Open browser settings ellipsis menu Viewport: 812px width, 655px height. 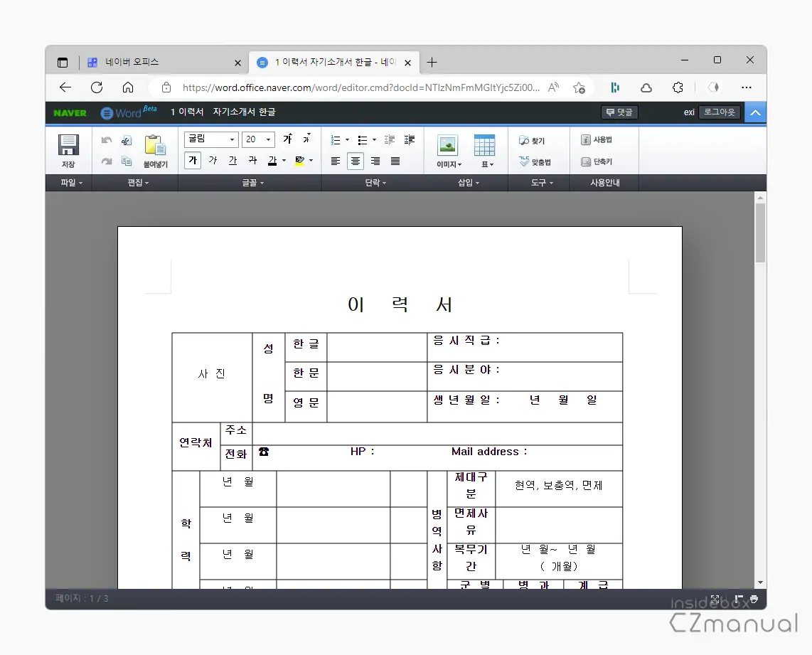[x=747, y=87]
